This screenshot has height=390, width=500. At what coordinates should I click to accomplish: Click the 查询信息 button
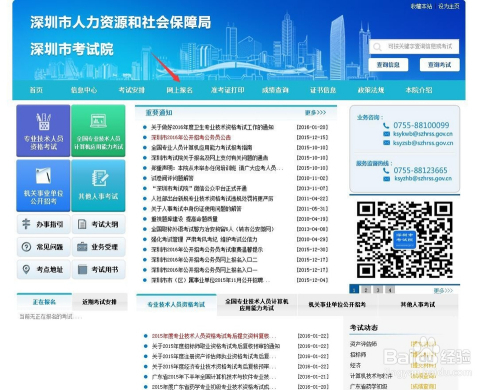[388, 65]
